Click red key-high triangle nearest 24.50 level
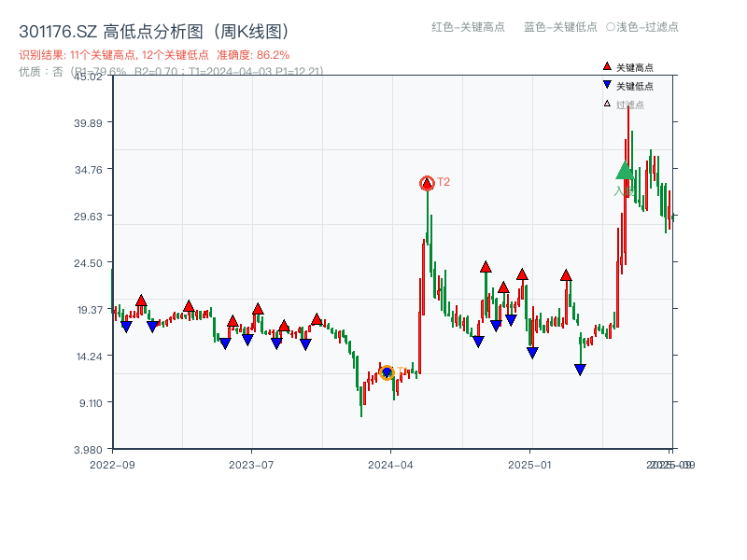Viewport: 747px width, 560px height. coord(486,267)
